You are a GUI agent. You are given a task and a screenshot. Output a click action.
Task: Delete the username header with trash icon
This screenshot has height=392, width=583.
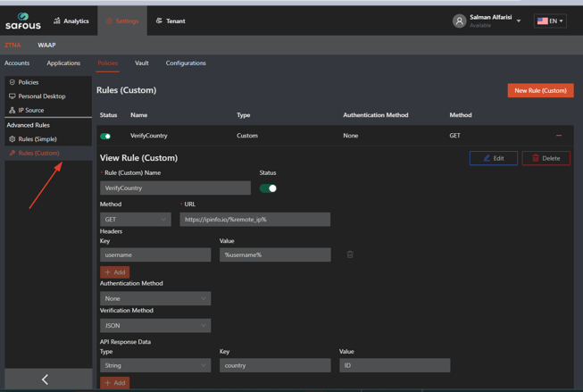pos(350,254)
